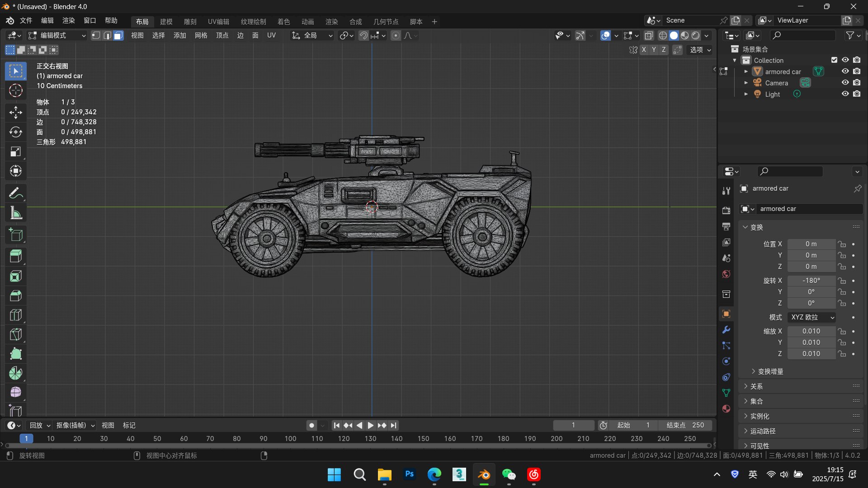The height and width of the screenshot is (488, 868).
Task: Open the Material properties tab icon
Action: click(726, 408)
